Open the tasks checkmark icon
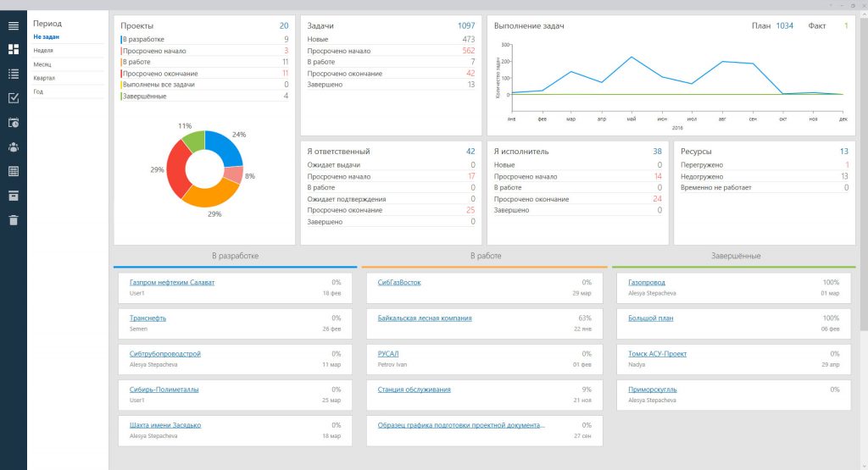Screen dimensions: 868x470 pos(13,98)
